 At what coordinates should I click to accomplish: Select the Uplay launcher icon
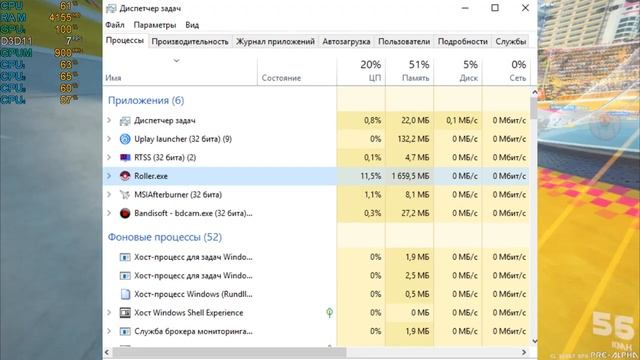125,139
